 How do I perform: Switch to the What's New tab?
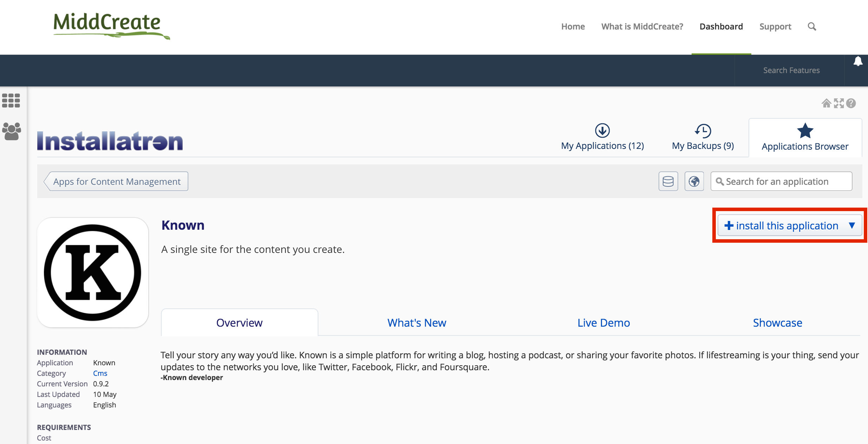click(417, 323)
